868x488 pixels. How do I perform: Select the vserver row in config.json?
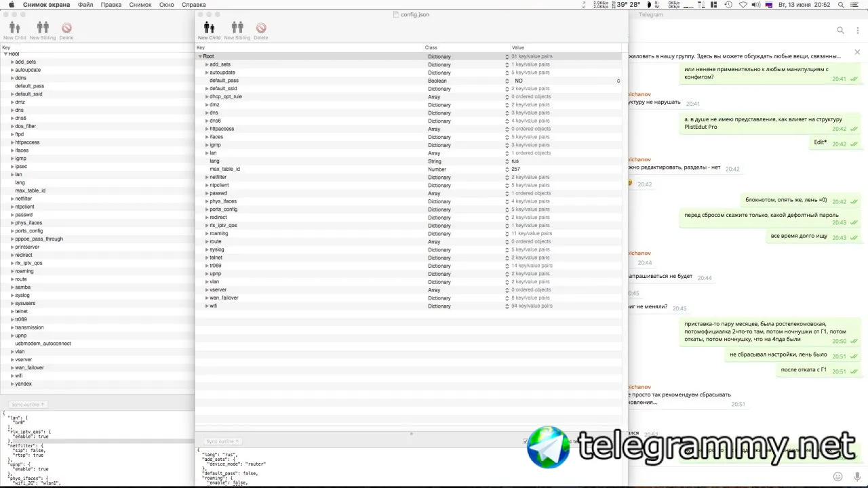[408, 289]
